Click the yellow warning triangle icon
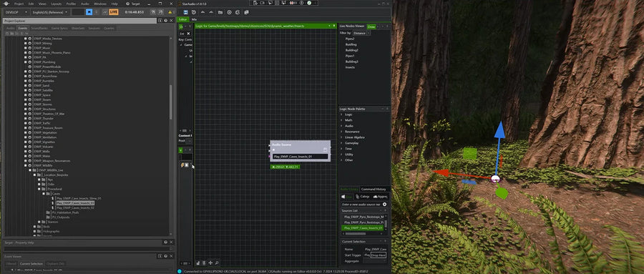The width and height of the screenshot is (644, 274). (170, 12)
